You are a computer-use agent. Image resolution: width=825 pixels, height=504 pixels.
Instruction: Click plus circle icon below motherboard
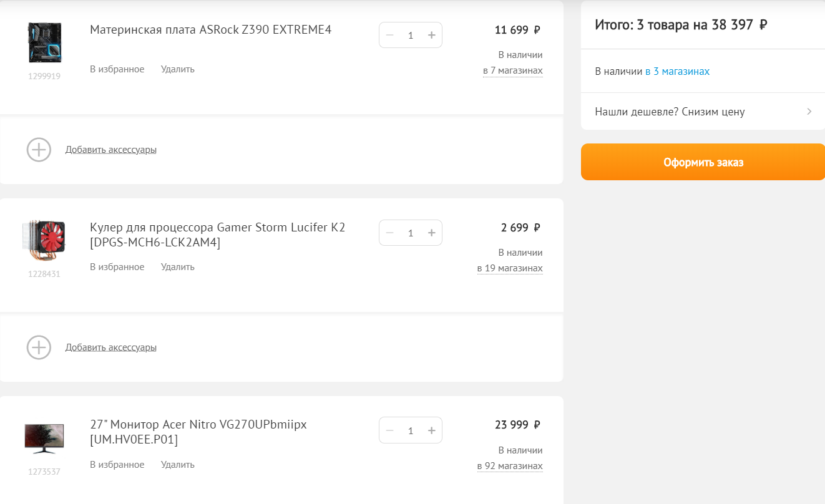pos(39,150)
